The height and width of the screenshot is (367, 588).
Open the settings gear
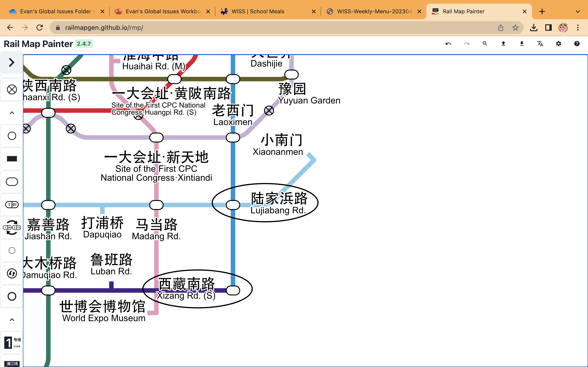click(558, 44)
